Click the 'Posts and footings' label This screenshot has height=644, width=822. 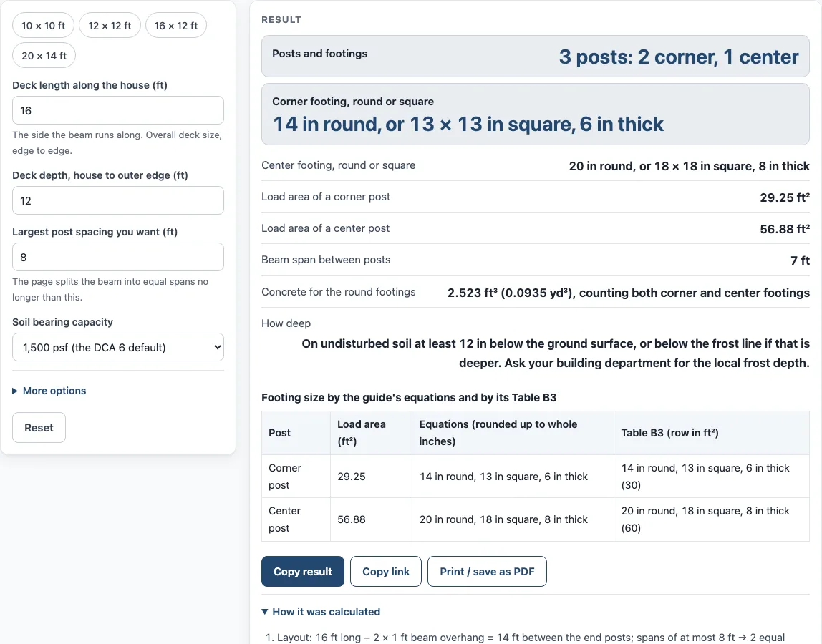320,54
